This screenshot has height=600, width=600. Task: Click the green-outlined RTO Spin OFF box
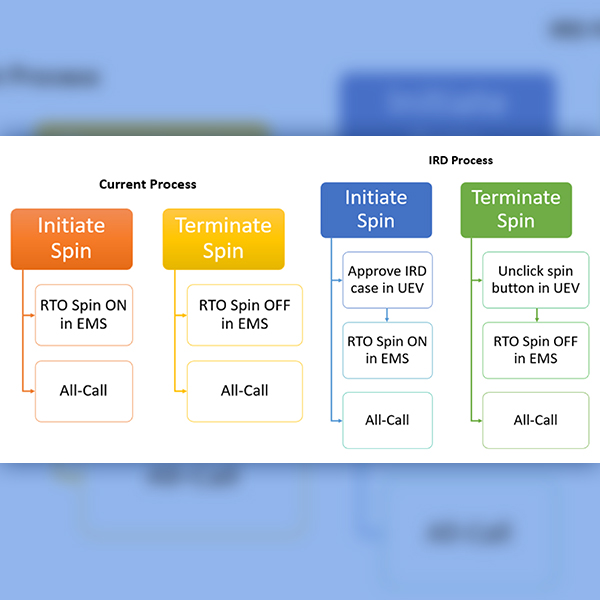tap(535, 350)
